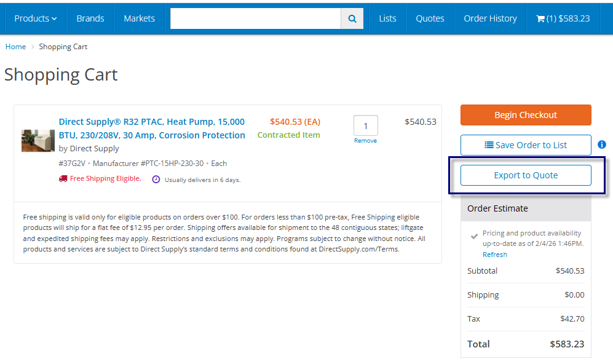This screenshot has height=364, width=613.
Task: Open the cart showing (1) $583.23
Action: tap(563, 18)
